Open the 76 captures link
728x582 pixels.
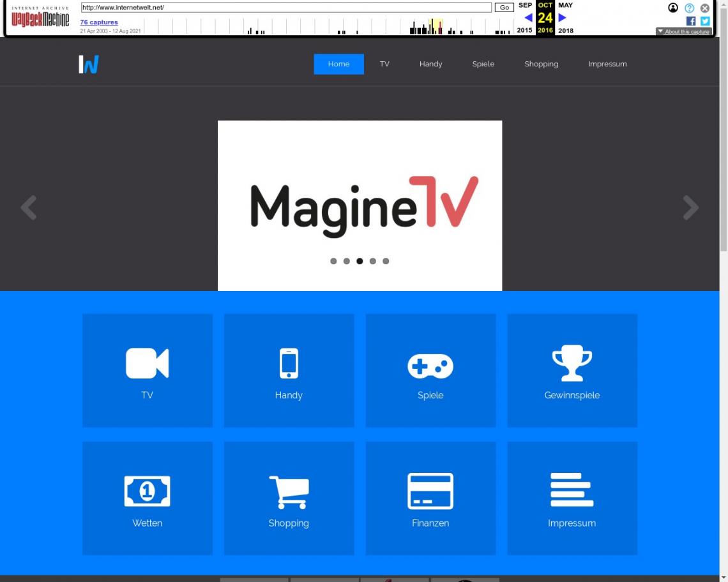[x=99, y=22]
